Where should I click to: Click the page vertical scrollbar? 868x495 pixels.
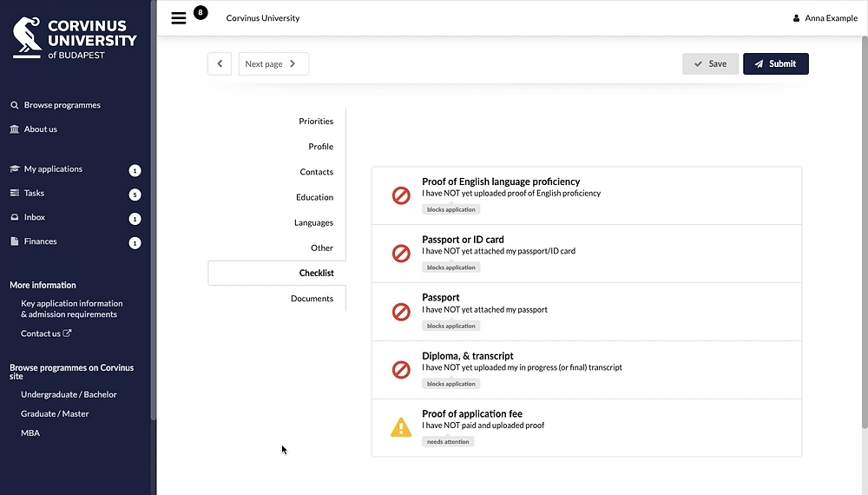(865, 233)
